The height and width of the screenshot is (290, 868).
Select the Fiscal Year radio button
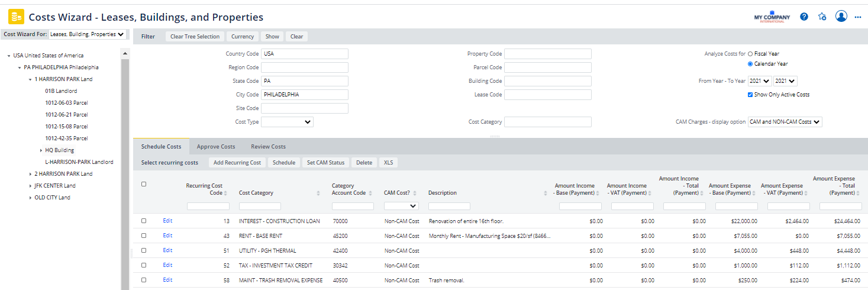(750, 54)
